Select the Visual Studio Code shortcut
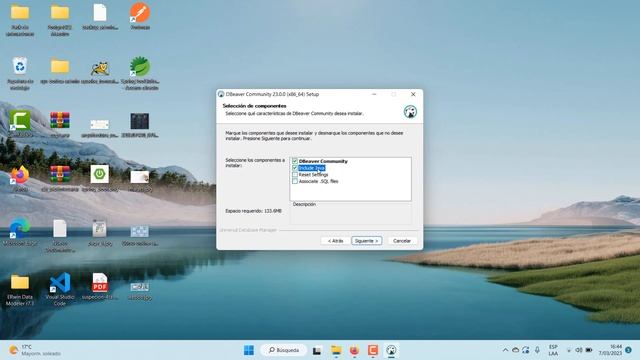Viewport: 640px width, 360px height. point(60,289)
